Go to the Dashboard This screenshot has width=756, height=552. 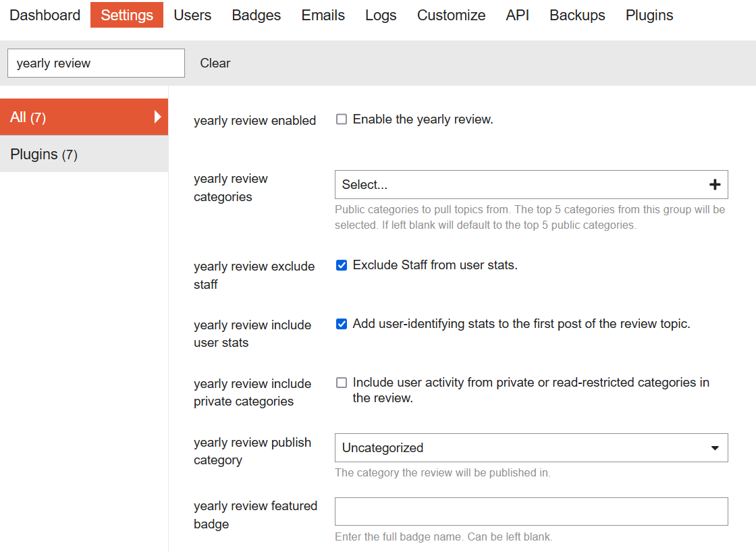(x=45, y=15)
